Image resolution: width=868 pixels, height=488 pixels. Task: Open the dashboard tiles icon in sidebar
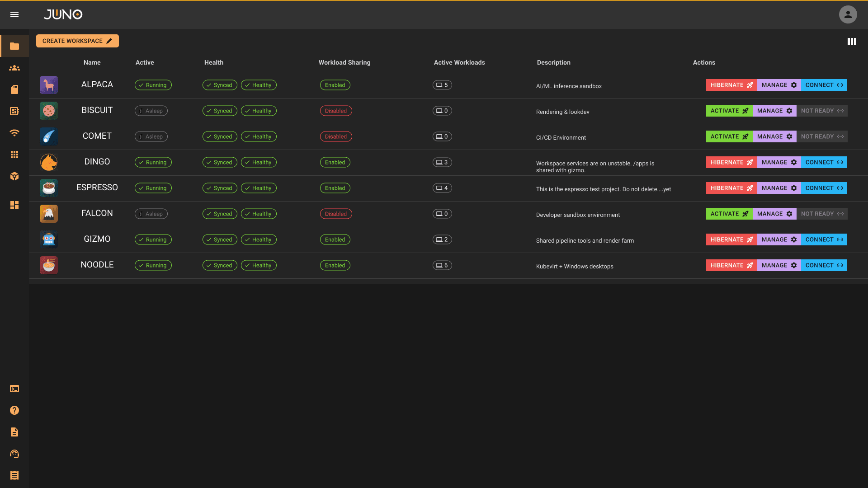click(14, 205)
